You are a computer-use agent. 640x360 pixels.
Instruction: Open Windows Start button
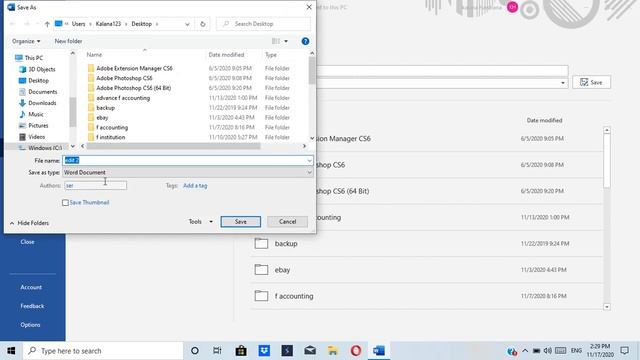[11, 351]
